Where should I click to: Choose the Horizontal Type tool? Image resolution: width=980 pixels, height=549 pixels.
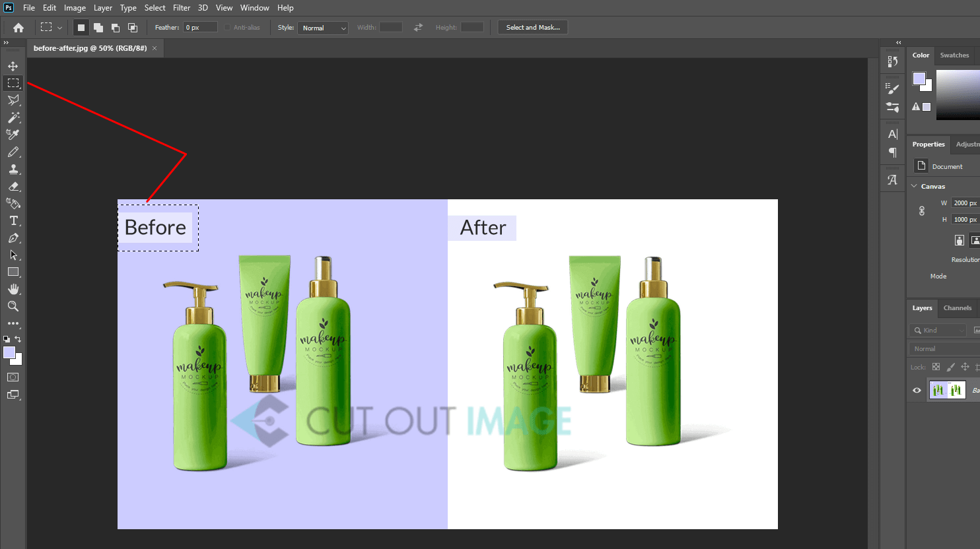[13, 220]
